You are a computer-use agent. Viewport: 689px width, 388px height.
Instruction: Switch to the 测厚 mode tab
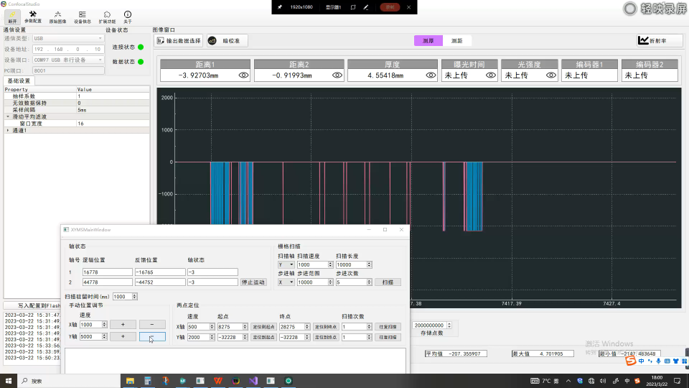(428, 41)
